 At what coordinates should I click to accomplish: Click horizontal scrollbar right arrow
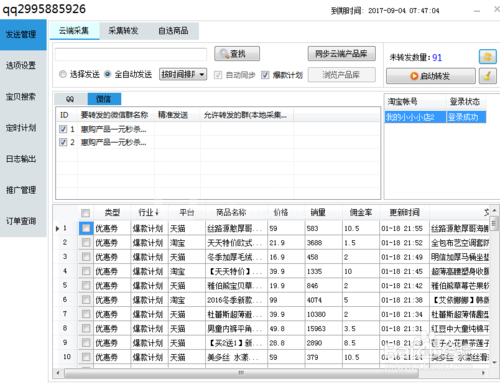[x=483, y=373]
